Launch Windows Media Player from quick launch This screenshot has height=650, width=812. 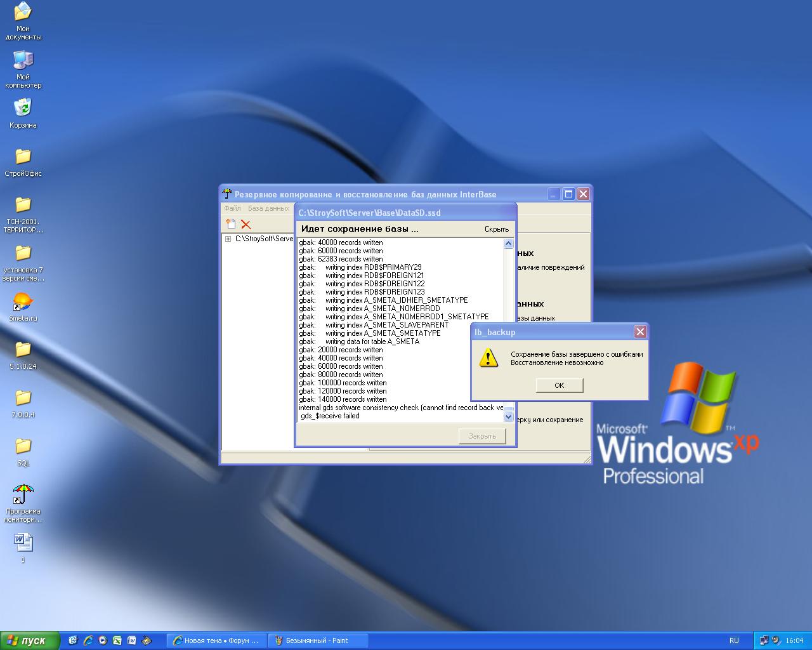coord(103,640)
